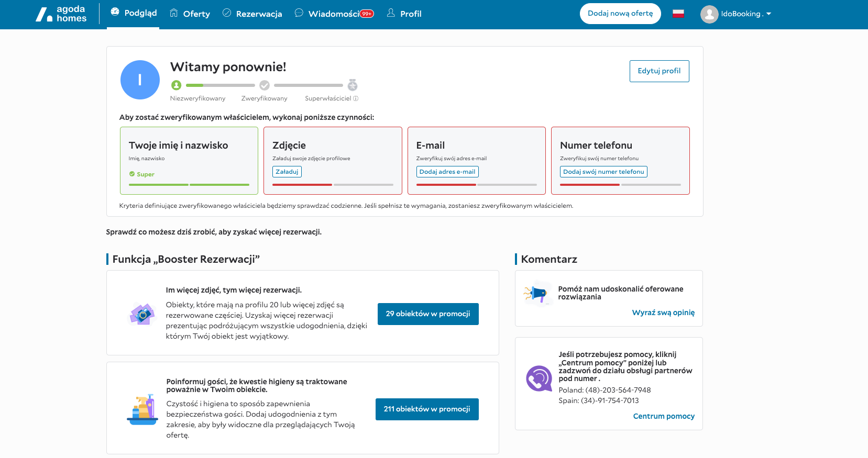The width and height of the screenshot is (868, 458).
Task: Click the Superwłaściciel medal badge icon
Action: pos(353,85)
